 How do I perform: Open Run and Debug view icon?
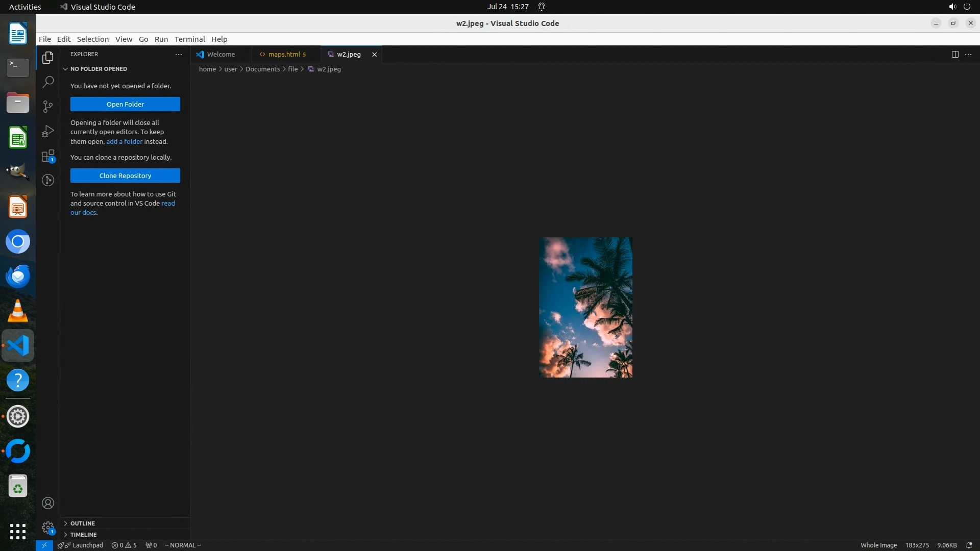click(48, 131)
